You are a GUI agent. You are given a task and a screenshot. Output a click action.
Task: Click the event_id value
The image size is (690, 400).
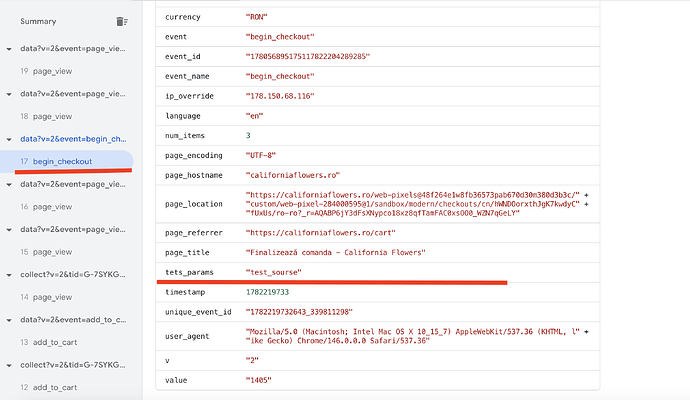pyautogui.click(x=308, y=57)
